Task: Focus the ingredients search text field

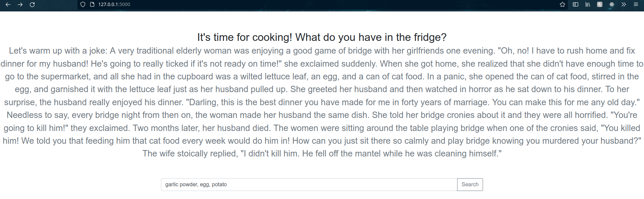Action: point(309,185)
